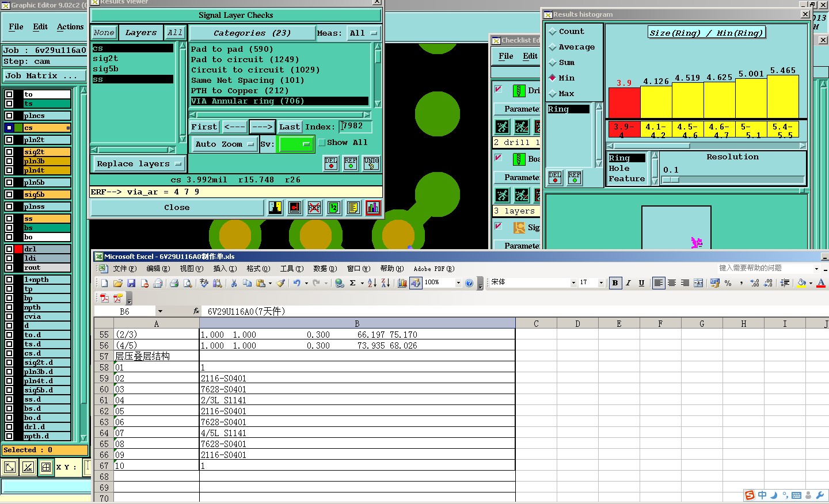Screen dimensions: 829x504
Task: Click the Close button in Results viewer
Action: point(177,208)
